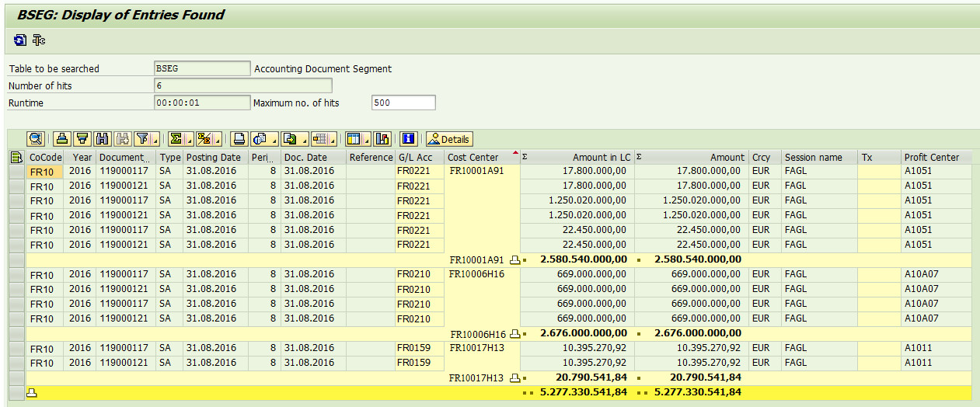
Task: Click the Refresh icon below the title
Action: point(20,40)
